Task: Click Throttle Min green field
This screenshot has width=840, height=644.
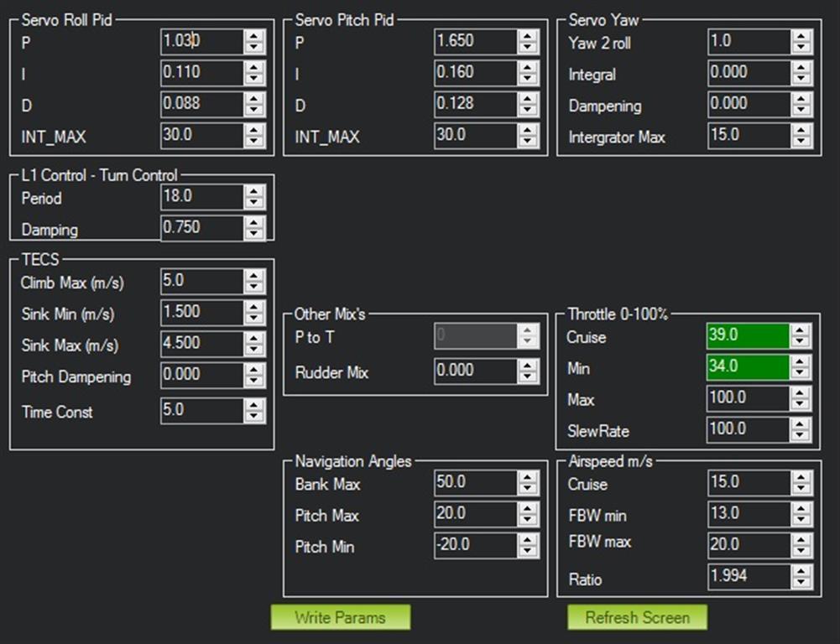Action: [x=748, y=367]
